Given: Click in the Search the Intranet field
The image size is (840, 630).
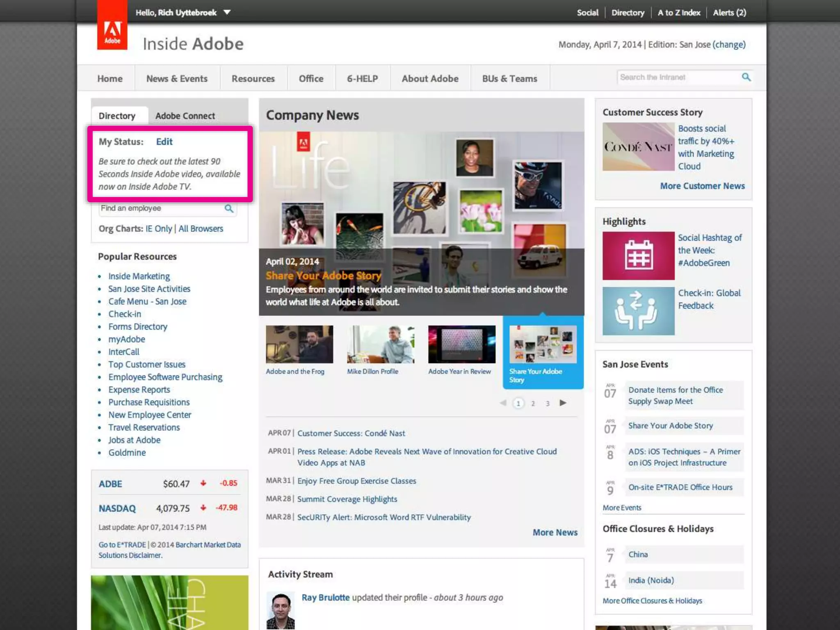Looking at the screenshot, I should [x=679, y=77].
